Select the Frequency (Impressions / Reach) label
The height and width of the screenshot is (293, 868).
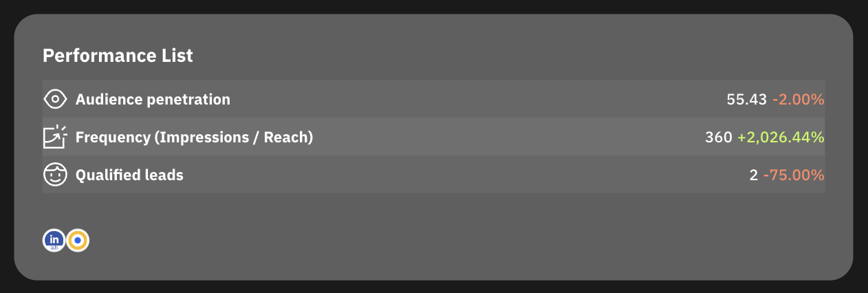(194, 137)
